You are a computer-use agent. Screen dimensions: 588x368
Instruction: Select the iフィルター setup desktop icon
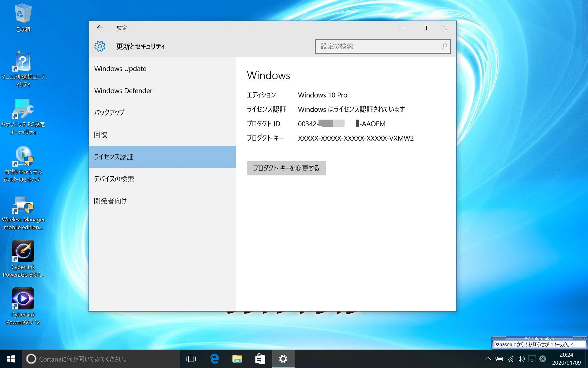23,165
